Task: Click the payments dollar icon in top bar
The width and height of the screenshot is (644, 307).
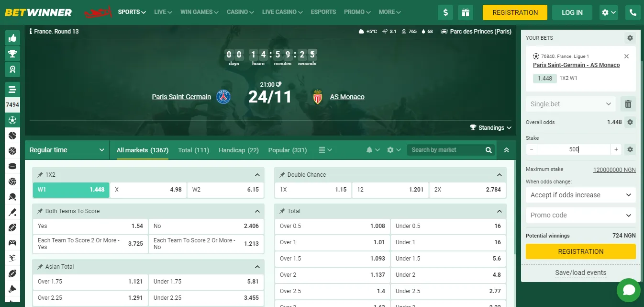Action: [x=445, y=12]
